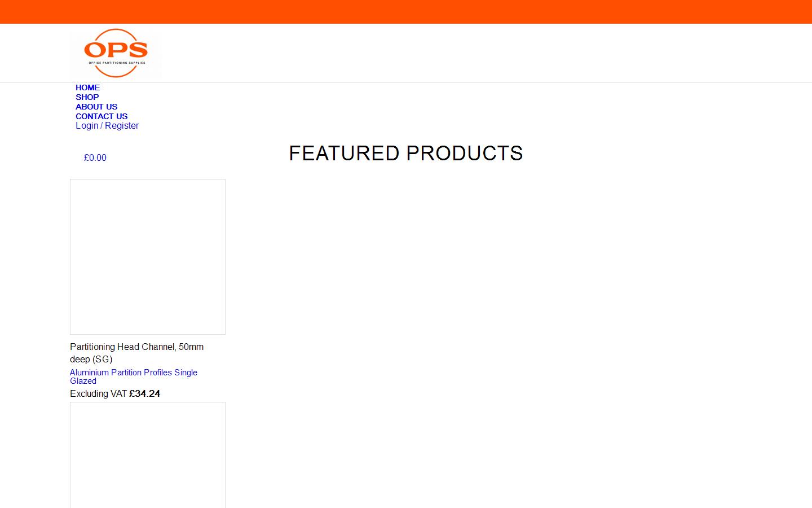Click the word Login in the account link
Viewport: 812px width, 508px height.
coord(87,126)
